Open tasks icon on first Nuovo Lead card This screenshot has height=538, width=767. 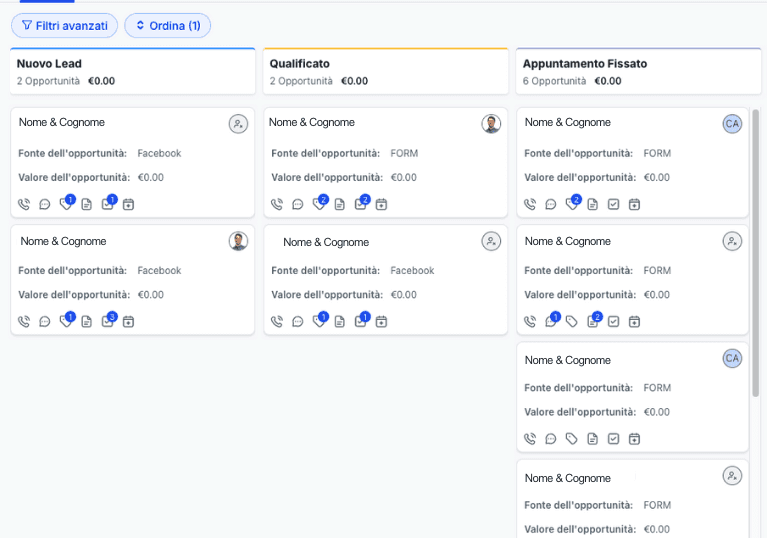(108, 203)
